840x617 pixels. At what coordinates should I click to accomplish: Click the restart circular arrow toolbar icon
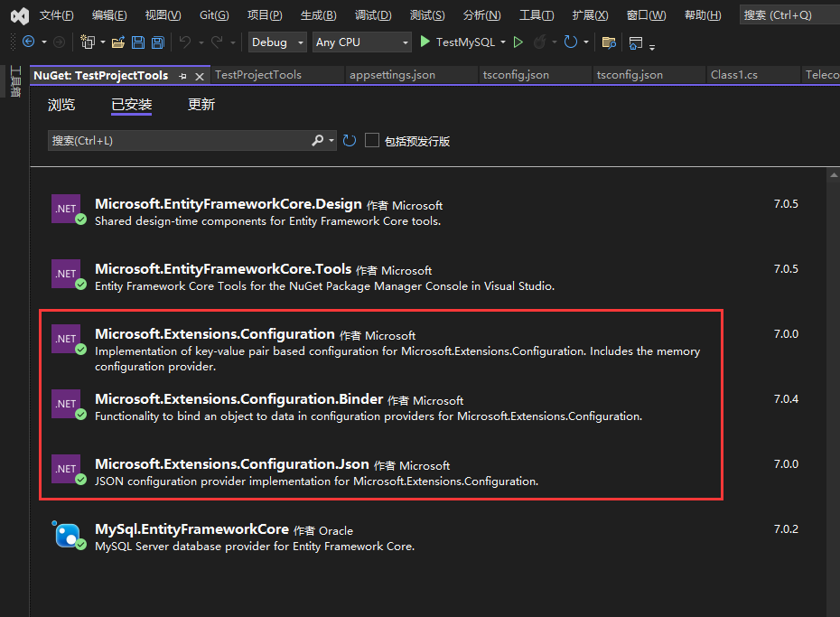click(x=571, y=42)
